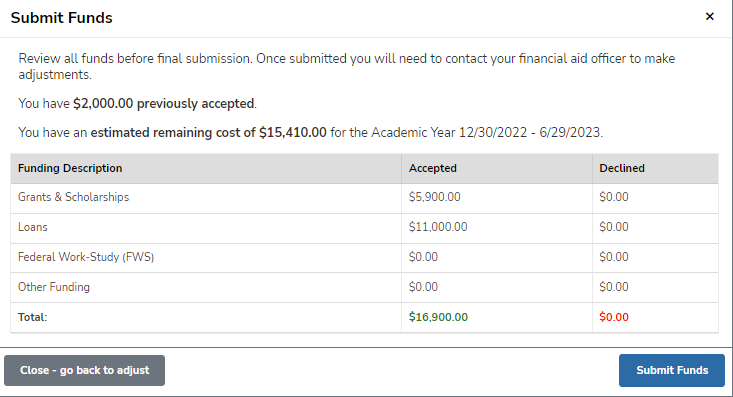This screenshot has width=733, height=397.
Task: Select the Declined column header
Action: pyautogui.click(x=622, y=168)
